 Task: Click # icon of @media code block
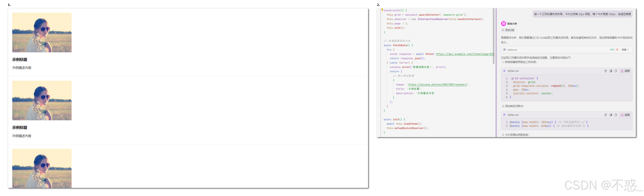point(504,115)
